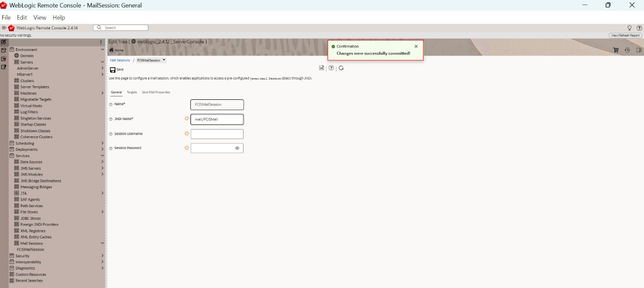644x288 pixels.
Task: Open the top-right help question mark icon
Action: point(639,28)
